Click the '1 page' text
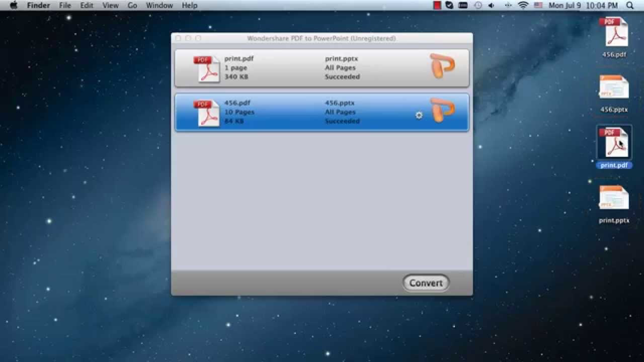The image size is (644, 362). click(235, 68)
